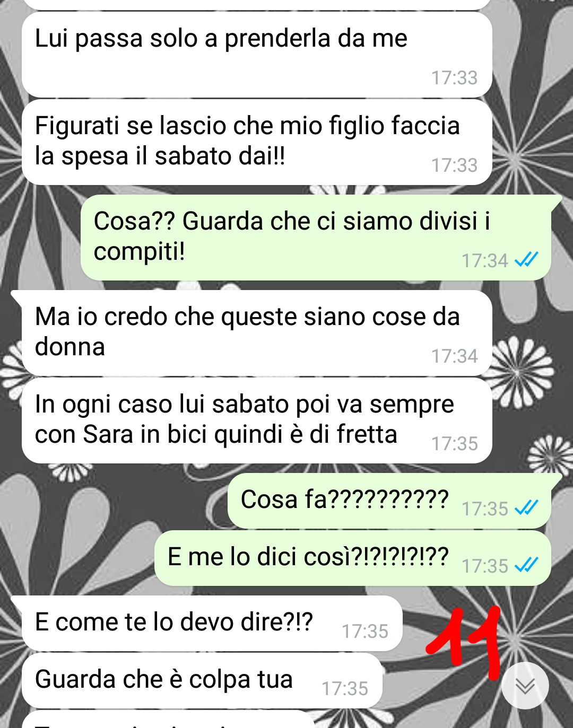Tap the partially visible message at the bottom

point(169,720)
